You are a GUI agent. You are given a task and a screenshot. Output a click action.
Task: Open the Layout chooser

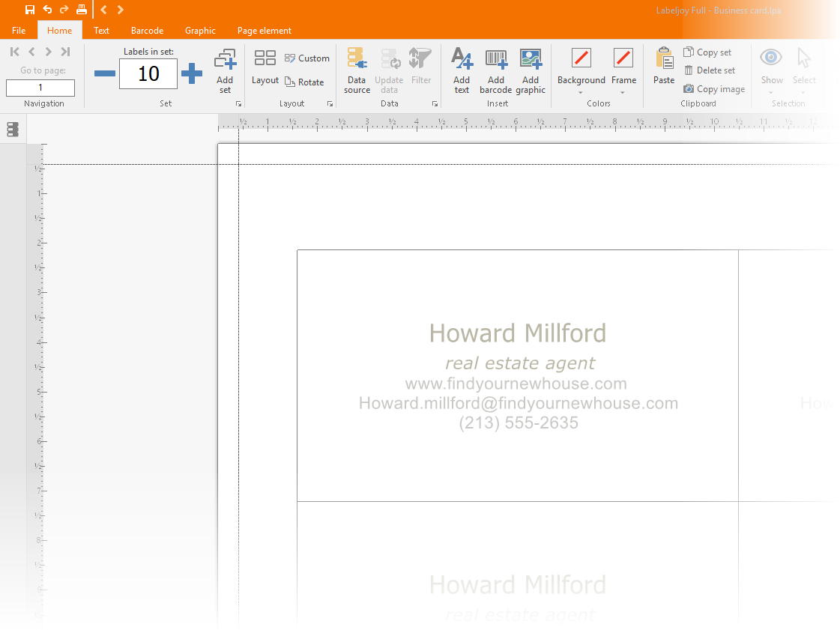tap(265, 67)
